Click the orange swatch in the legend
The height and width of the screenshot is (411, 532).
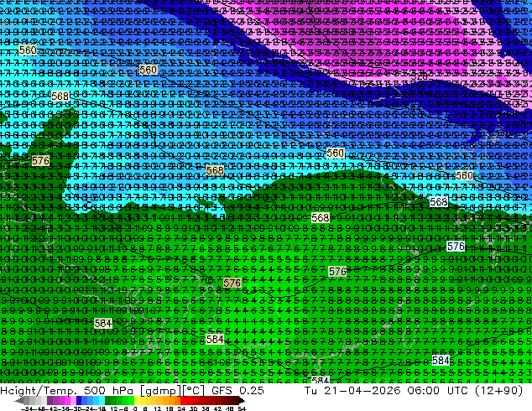click(x=172, y=401)
